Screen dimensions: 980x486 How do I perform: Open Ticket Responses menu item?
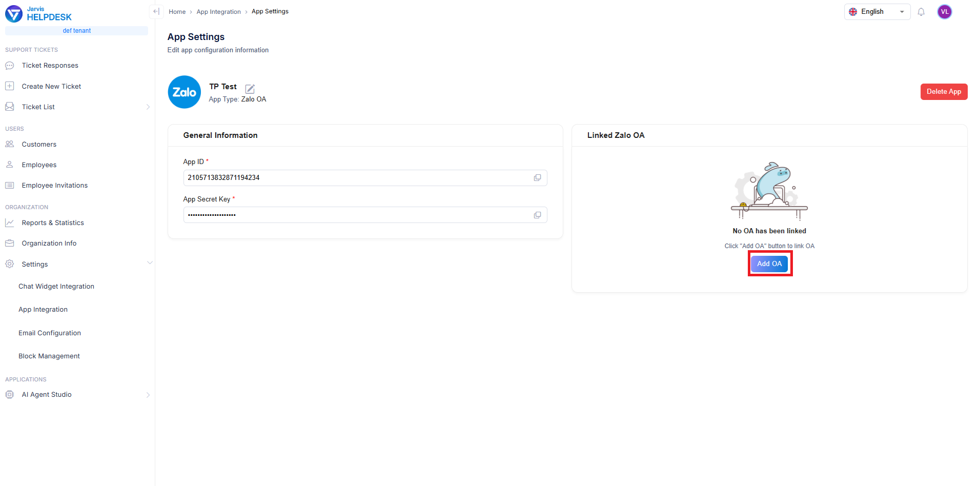tap(50, 66)
